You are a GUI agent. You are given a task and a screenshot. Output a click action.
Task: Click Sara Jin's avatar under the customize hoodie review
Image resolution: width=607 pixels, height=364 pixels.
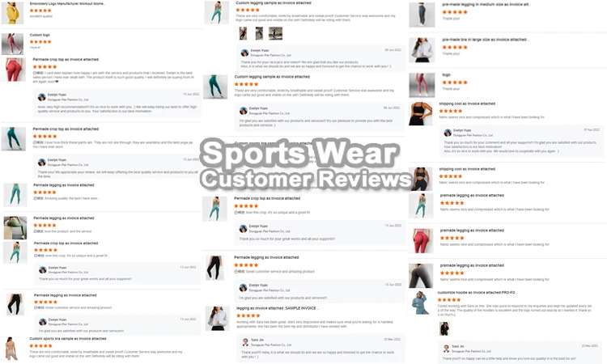point(446,349)
